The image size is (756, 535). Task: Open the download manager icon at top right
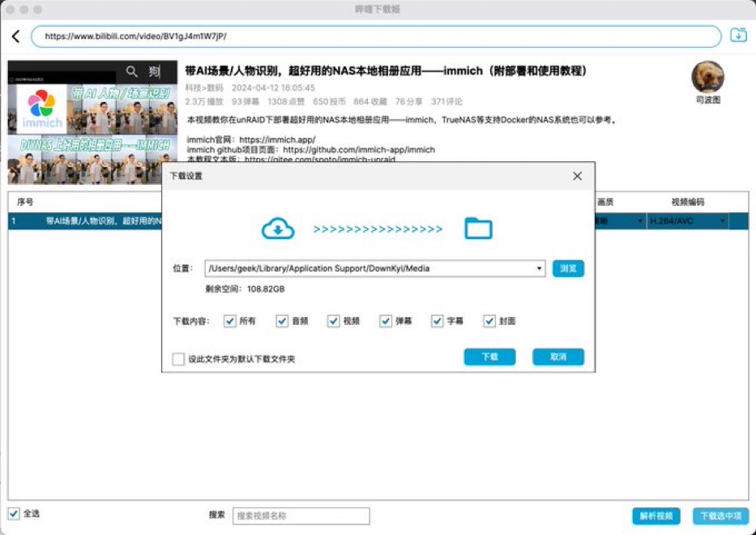click(x=738, y=36)
